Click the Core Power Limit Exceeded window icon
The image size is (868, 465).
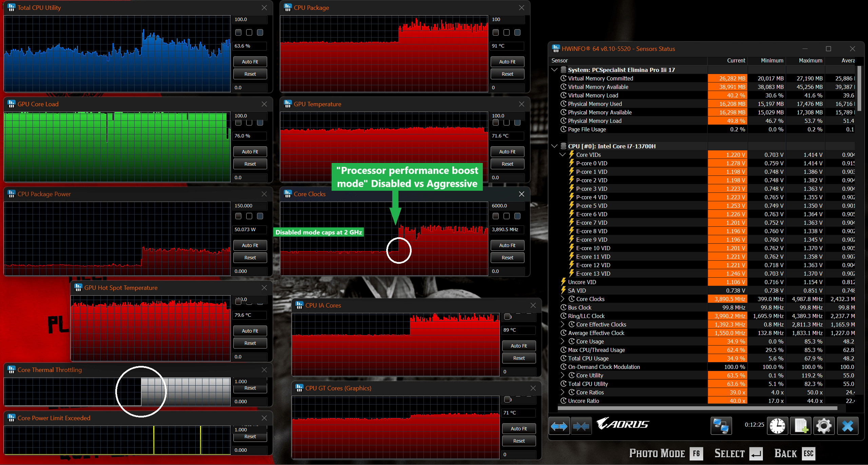coord(12,418)
